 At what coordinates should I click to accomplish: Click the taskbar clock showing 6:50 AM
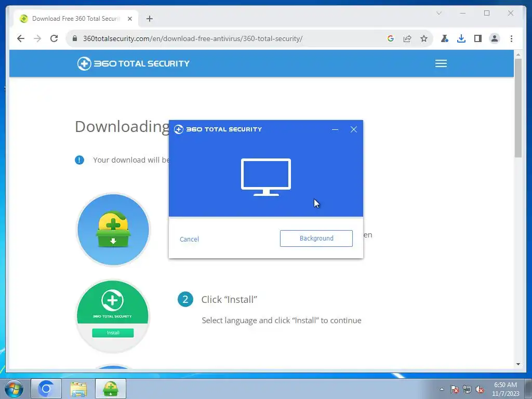coord(505,389)
